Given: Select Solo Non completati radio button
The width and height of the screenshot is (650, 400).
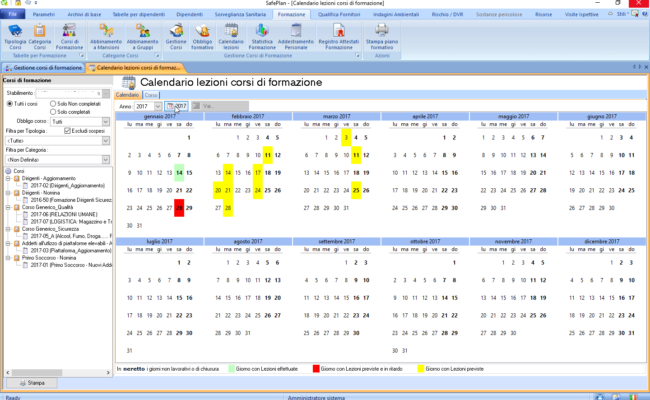Looking at the screenshot, I should point(53,104).
